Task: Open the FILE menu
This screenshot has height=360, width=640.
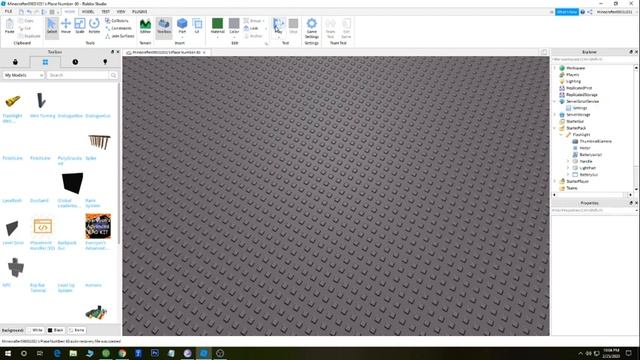Action: [x=8, y=12]
